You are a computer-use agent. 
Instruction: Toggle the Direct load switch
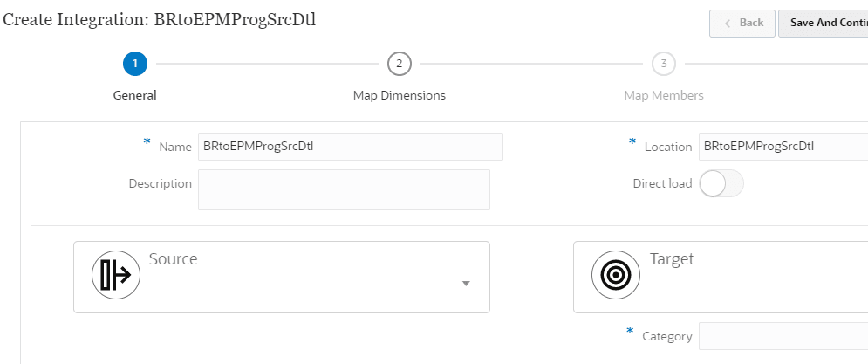pos(721,183)
